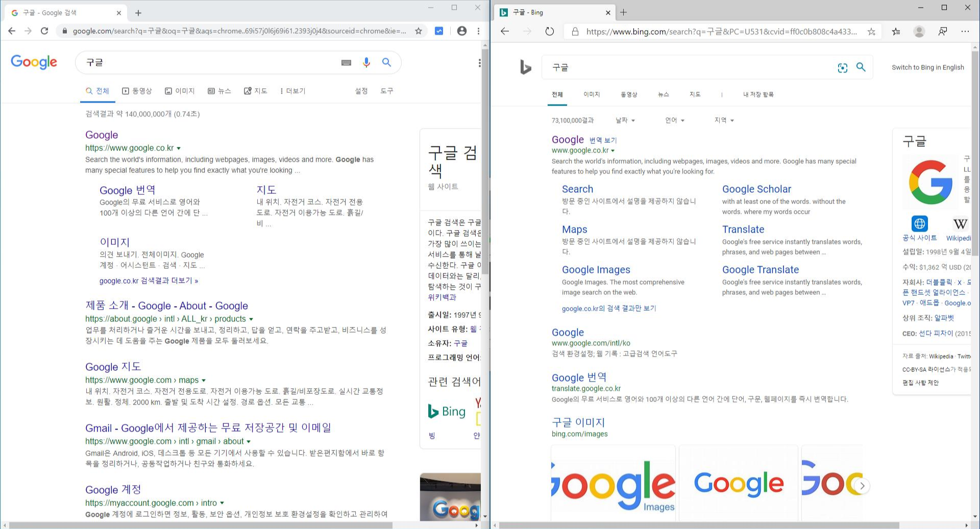The image size is (980, 529).
Task: Expand arrow beside https://www.google.co.kr in Google
Action: [179, 148]
